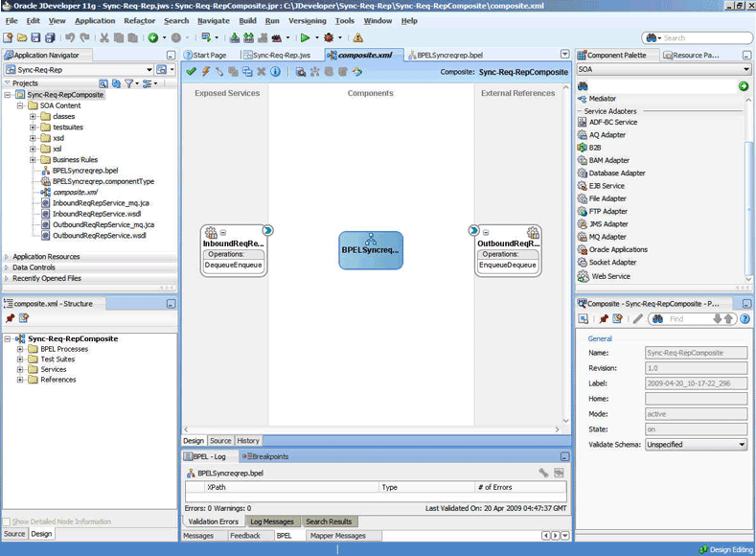
Task: Click the File Adapter palette entry
Action: (608, 198)
